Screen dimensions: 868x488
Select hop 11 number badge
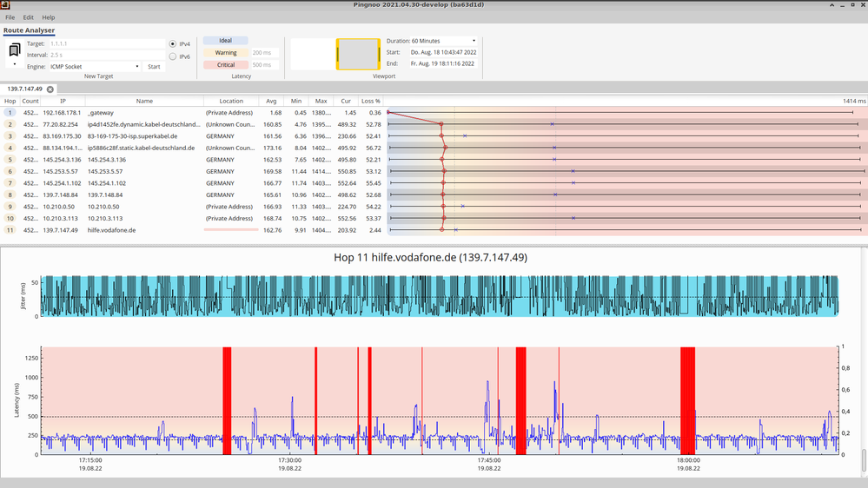click(10, 230)
